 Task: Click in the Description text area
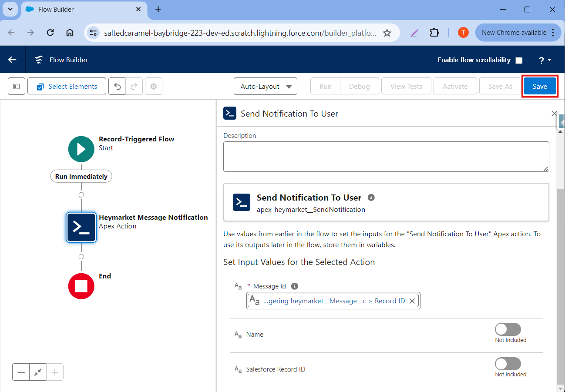[386, 157]
